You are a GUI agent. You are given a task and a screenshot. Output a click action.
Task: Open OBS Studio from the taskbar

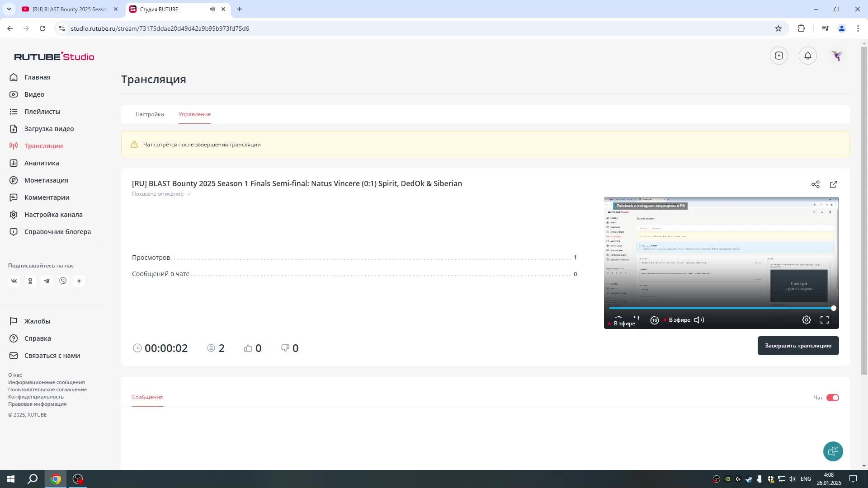coord(78,479)
